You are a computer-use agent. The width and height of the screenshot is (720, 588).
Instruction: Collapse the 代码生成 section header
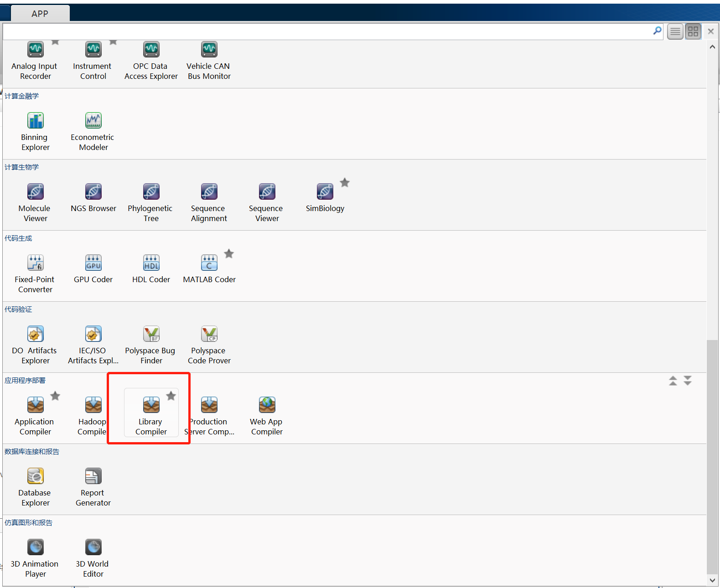18,238
